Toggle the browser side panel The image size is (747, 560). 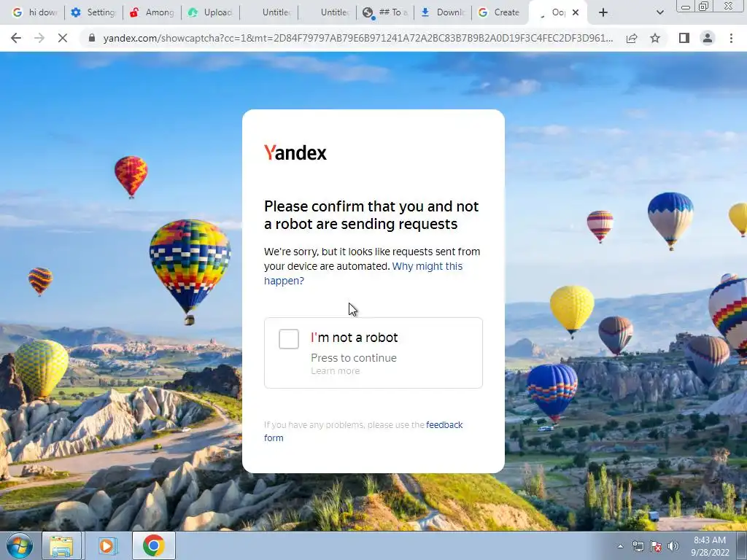pyautogui.click(x=684, y=38)
